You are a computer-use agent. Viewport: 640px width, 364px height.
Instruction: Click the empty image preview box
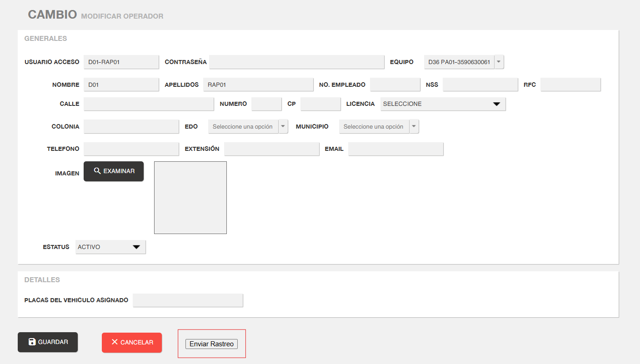tap(190, 198)
